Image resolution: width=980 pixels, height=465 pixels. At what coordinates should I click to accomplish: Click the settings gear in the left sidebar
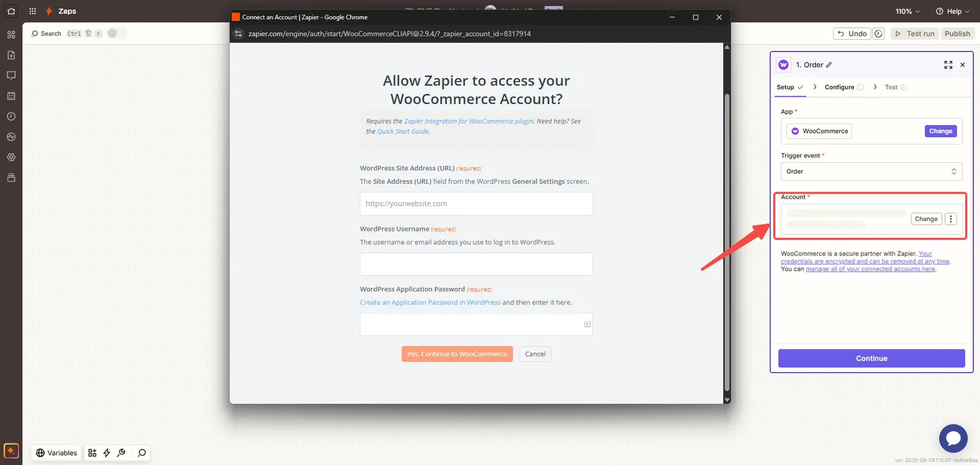click(x=11, y=157)
